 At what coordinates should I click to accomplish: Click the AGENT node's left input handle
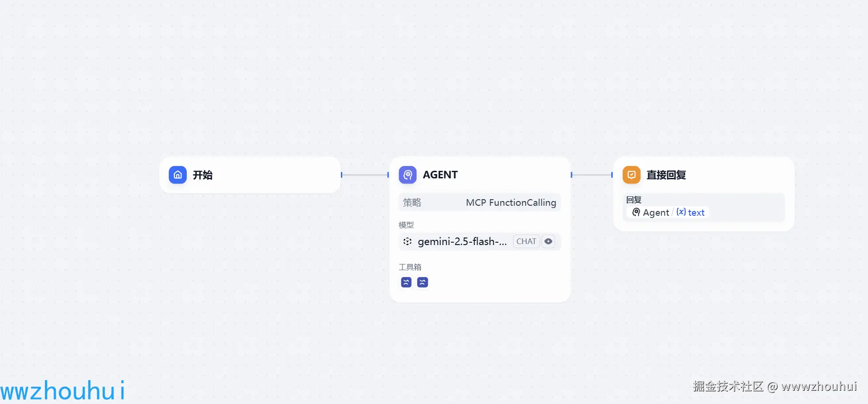388,175
